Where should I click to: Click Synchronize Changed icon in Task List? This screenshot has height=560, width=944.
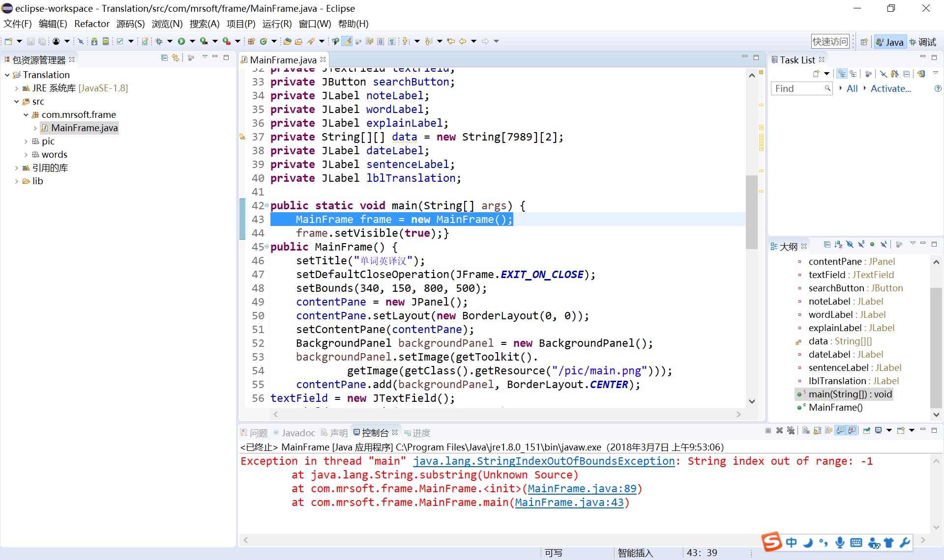921,74
